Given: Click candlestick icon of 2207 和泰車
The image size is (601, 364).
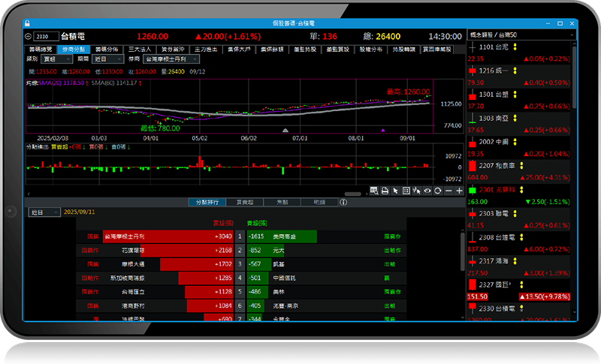Looking at the screenshot, I should tap(473, 166).
